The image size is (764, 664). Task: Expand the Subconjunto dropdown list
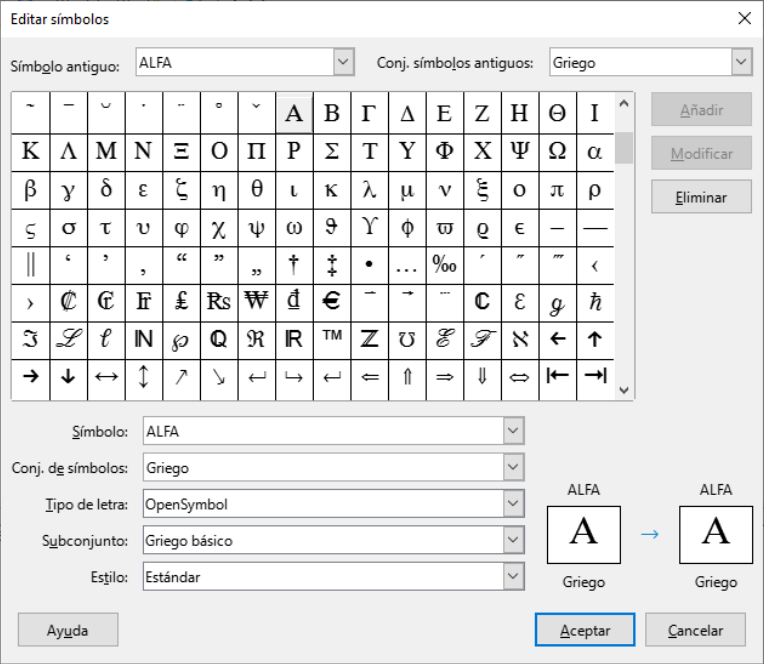[513, 540]
